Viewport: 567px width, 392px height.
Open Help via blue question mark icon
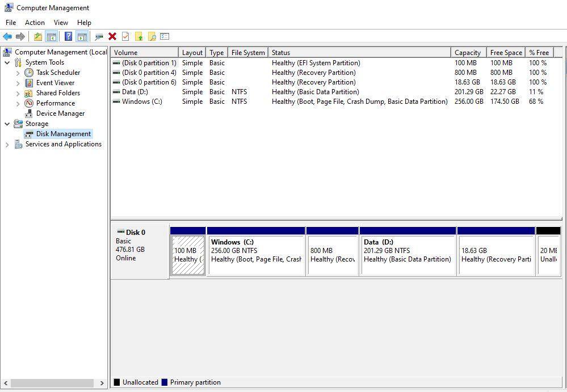point(68,37)
